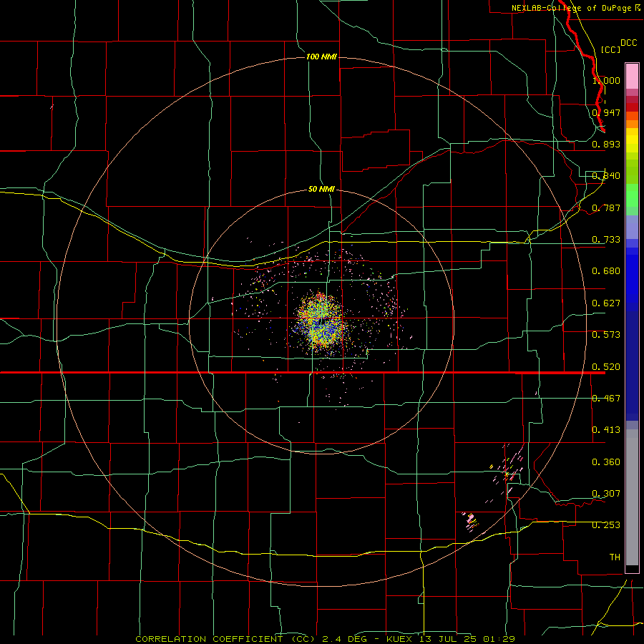644x644 pixels.
Task: Click the 0.307 value on color scale
Action: pos(606,494)
